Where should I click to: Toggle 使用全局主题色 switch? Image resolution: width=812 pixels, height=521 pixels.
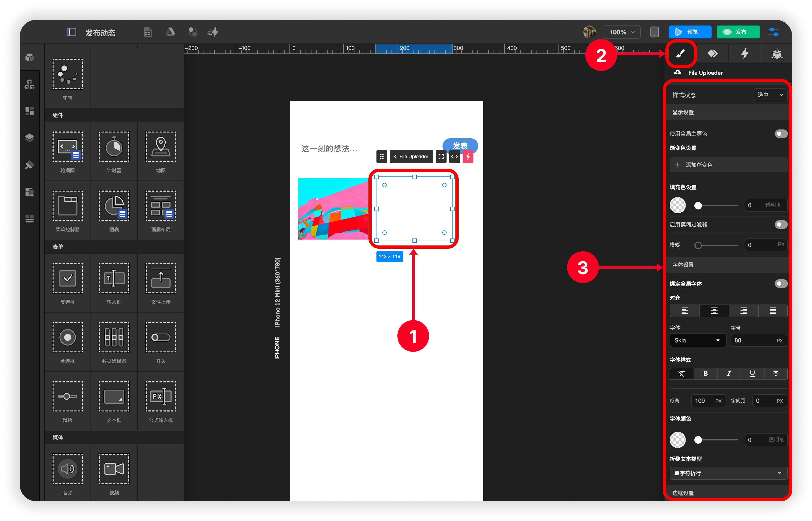click(781, 134)
